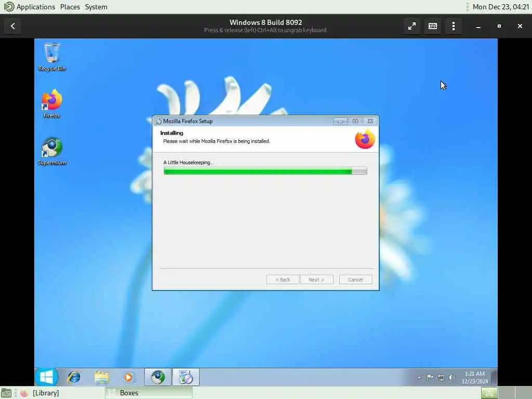Switch to the Boxes window in panel

coord(149,393)
